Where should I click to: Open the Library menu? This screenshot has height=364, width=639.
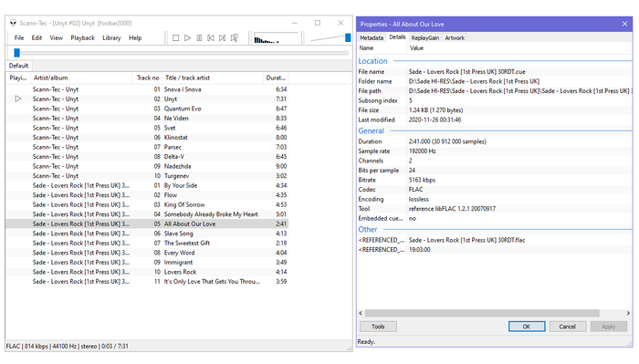(111, 38)
